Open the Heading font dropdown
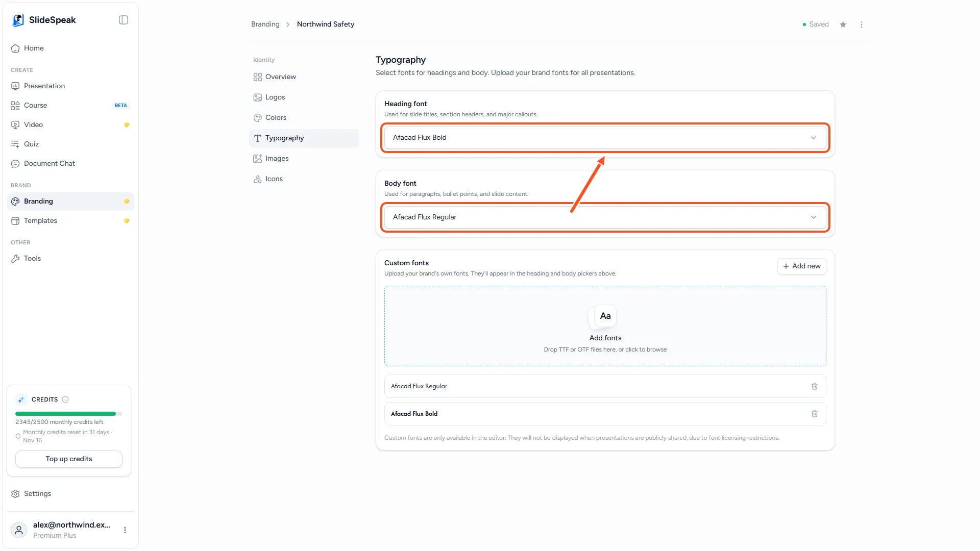This screenshot has width=980, height=551. click(x=605, y=138)
